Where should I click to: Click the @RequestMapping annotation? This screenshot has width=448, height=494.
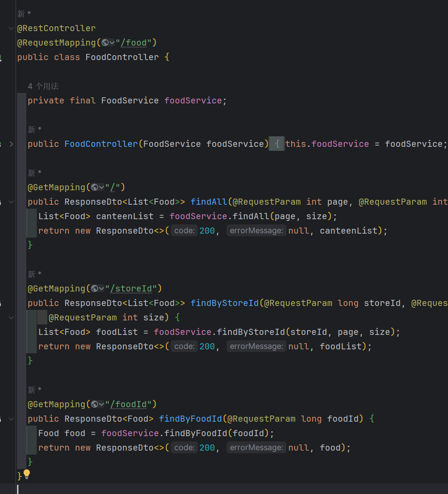56,43
